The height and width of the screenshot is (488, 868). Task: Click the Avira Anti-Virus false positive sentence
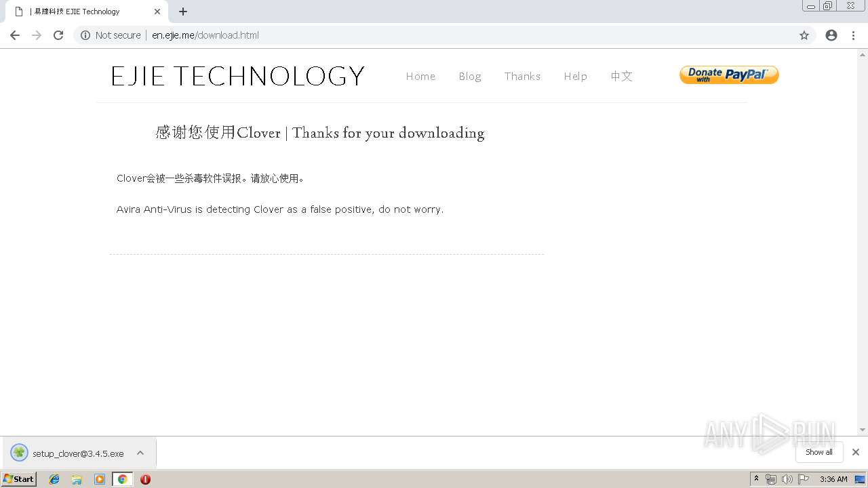pyautogui.click(x=280, y=209)
